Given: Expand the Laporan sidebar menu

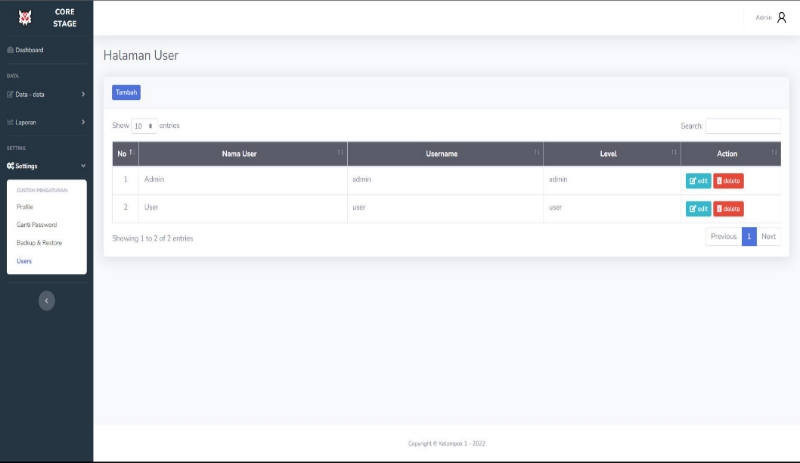Looking at the screenshot, I should (x=45, y=122).
